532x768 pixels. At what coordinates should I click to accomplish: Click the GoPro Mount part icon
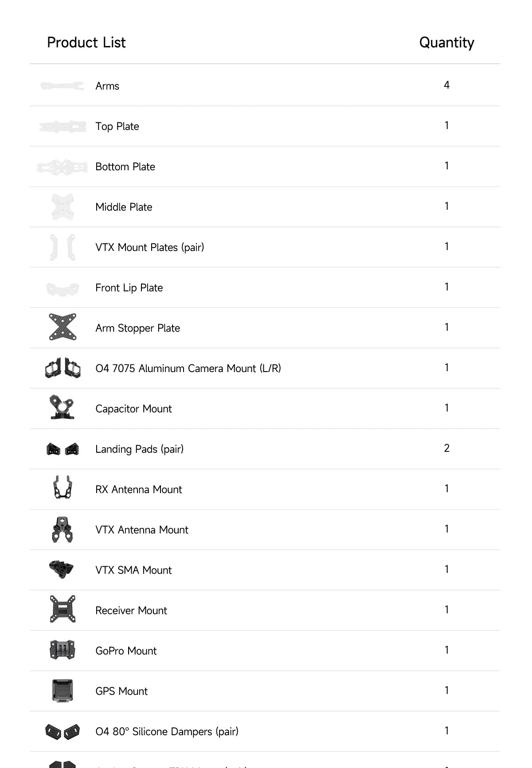pyautogui.click(x=62, y=650)
